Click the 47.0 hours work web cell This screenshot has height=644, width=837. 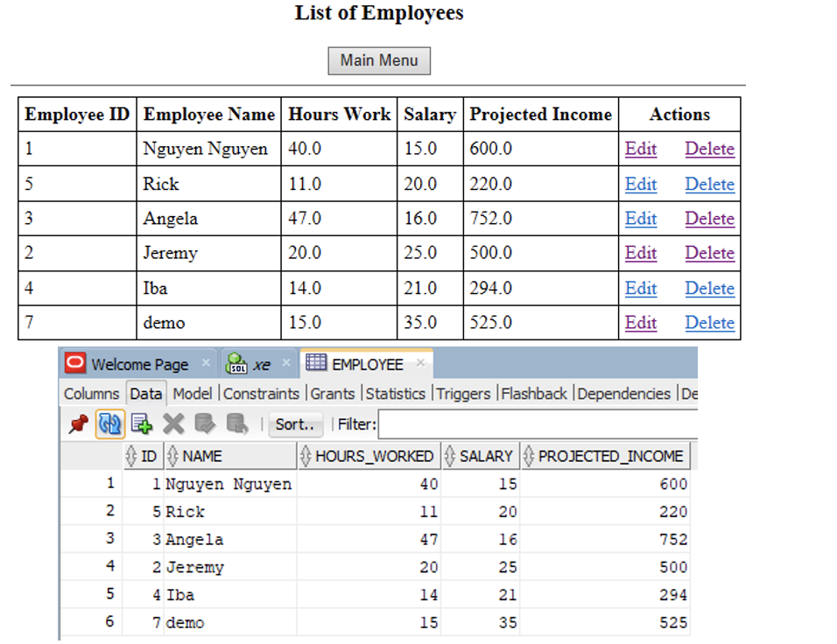coord(339,218)
